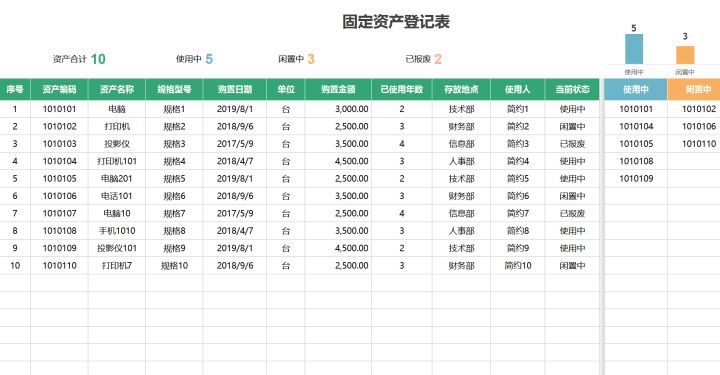Select the 简约2 user cell
Image resolution: width=720 pixels, height=375 pixels.
pyautogui.click(x=518, y=127)
